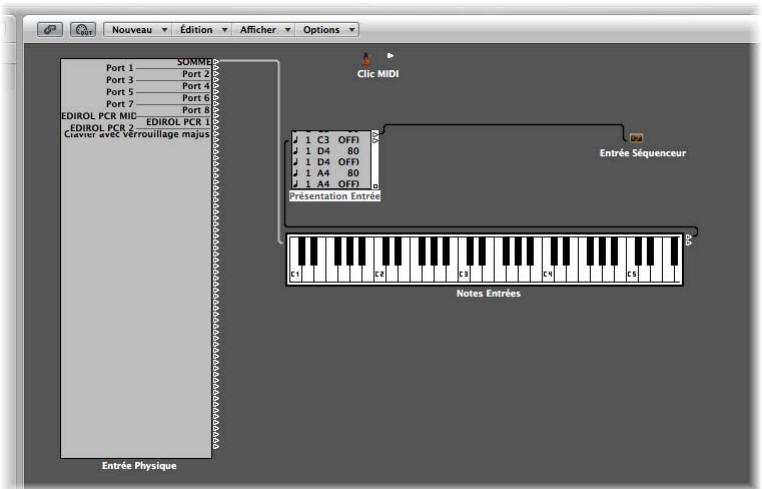Select the Présentation Entrée label

tap(334, 196)
